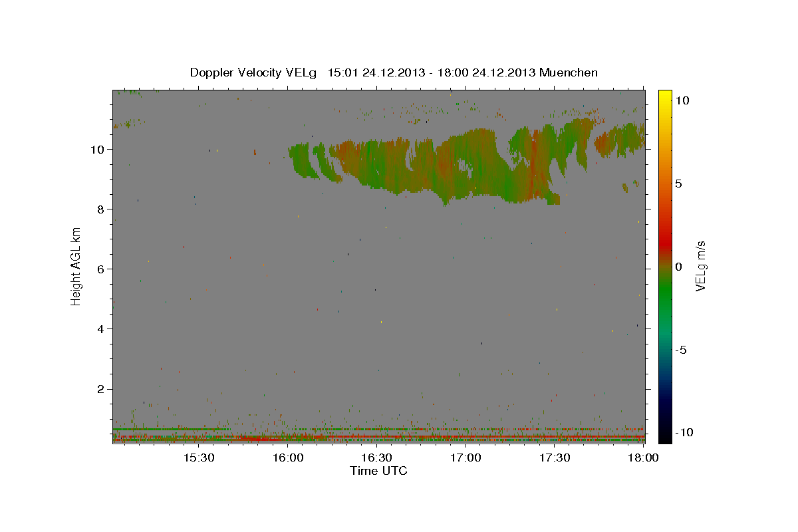Viewport: 798px width, 532px height.
Task: Click the 17:00 time tick label
Action: [x=465, y=458]
